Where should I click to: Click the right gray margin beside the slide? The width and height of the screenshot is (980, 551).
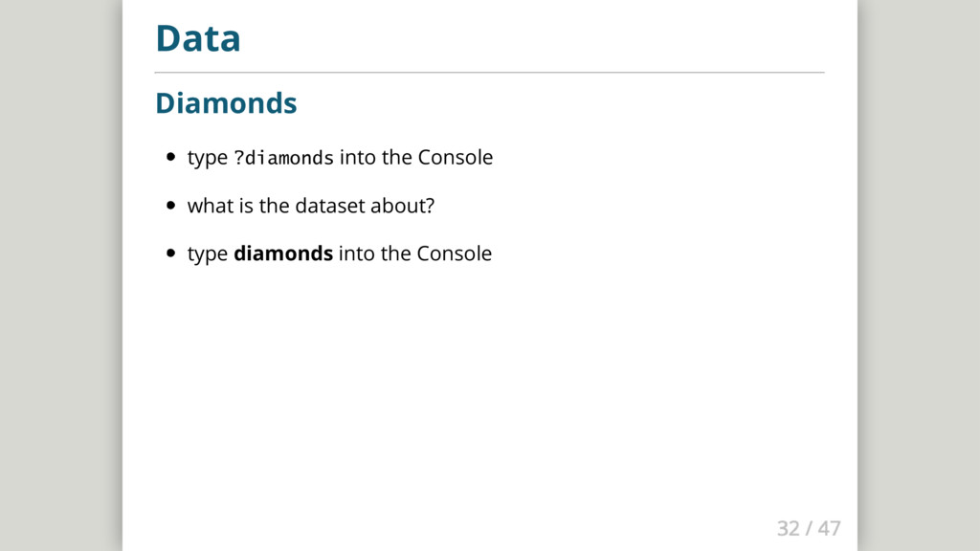click(x=919, y=275)
